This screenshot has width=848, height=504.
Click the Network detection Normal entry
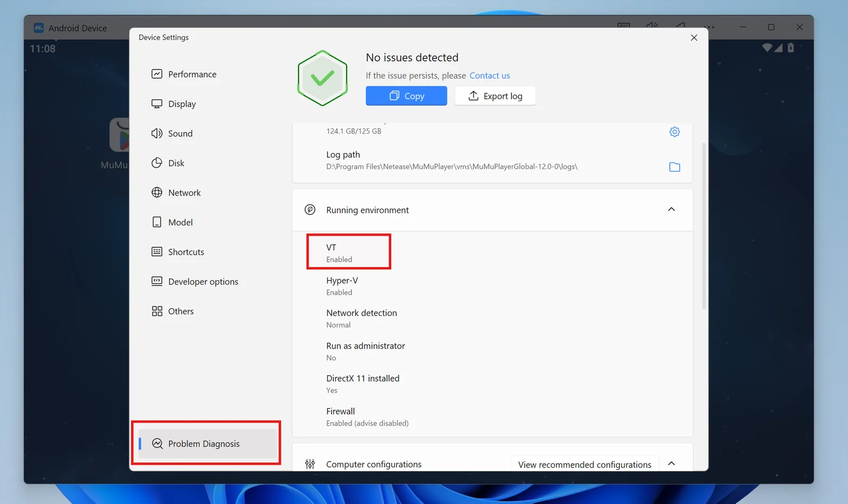coord(361,319)
